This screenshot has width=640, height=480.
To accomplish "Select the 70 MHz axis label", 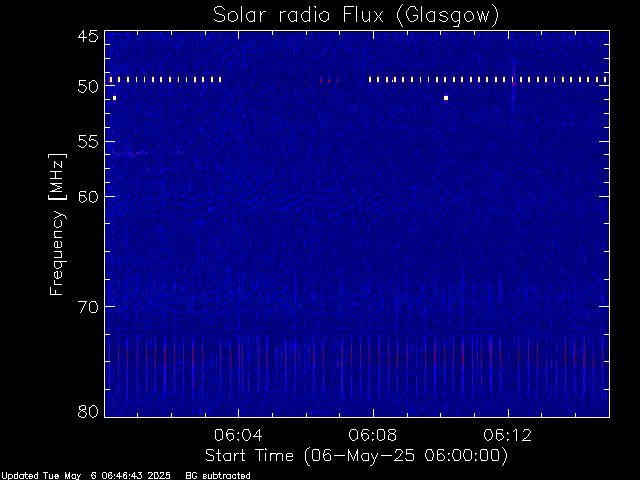I will 88,307.
